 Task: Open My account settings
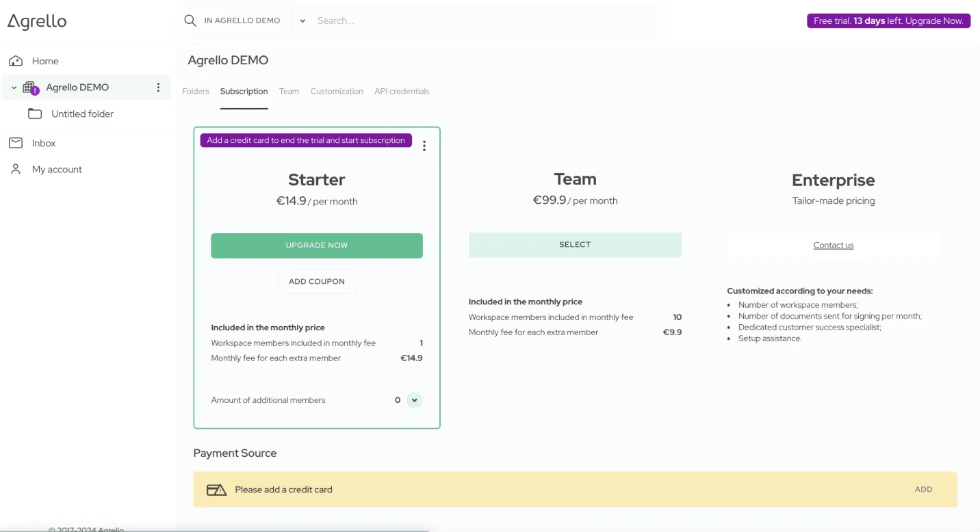pyautogui.click(x=57, y=169)
